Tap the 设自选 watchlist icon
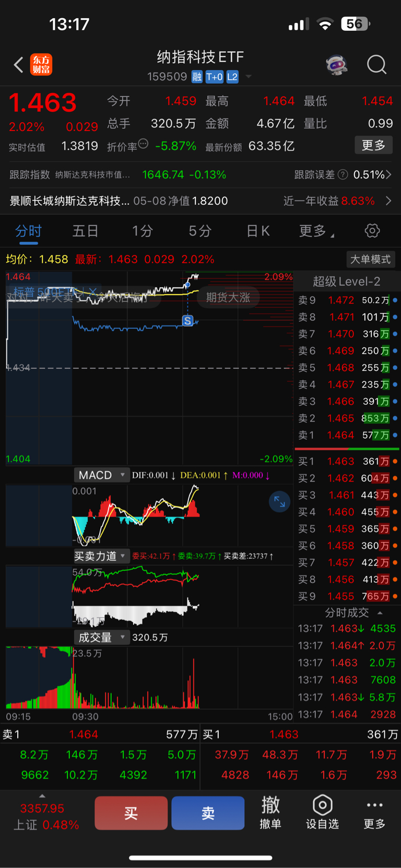Viewport: 401px width, 868px height. point(322,812)
